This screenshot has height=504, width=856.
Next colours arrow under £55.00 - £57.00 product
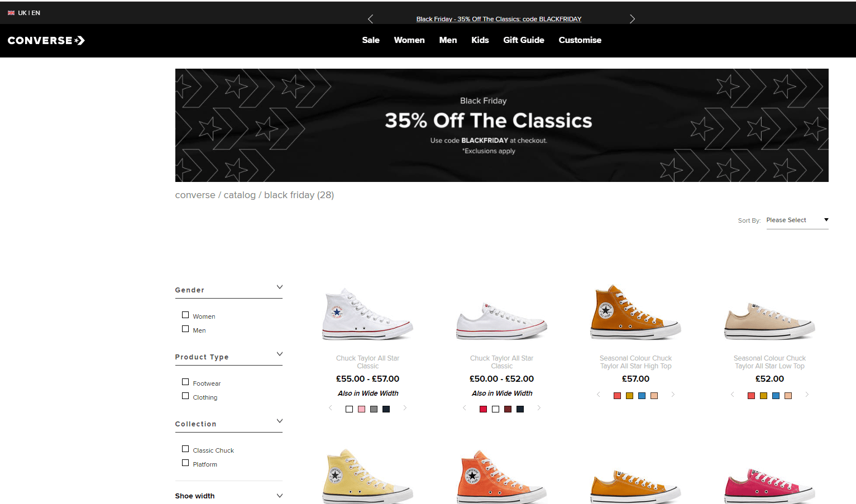coord(405,408)
